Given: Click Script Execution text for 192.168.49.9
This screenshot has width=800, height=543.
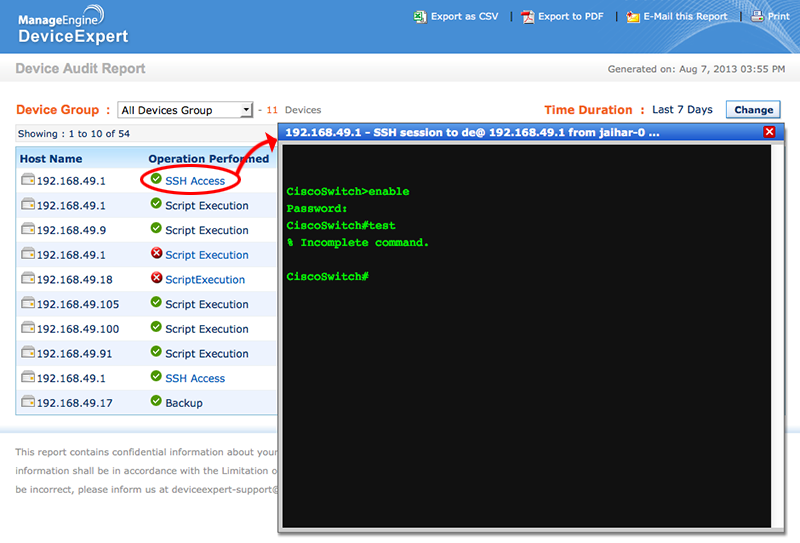Looking at the screenshot, I should [x=207, y=230].
